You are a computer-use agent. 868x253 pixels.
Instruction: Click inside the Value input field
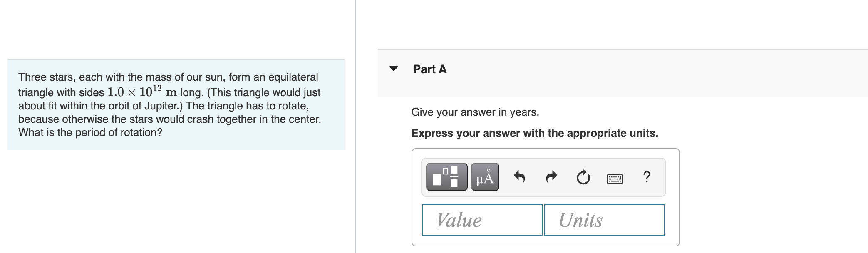click(x=482, y=219)
